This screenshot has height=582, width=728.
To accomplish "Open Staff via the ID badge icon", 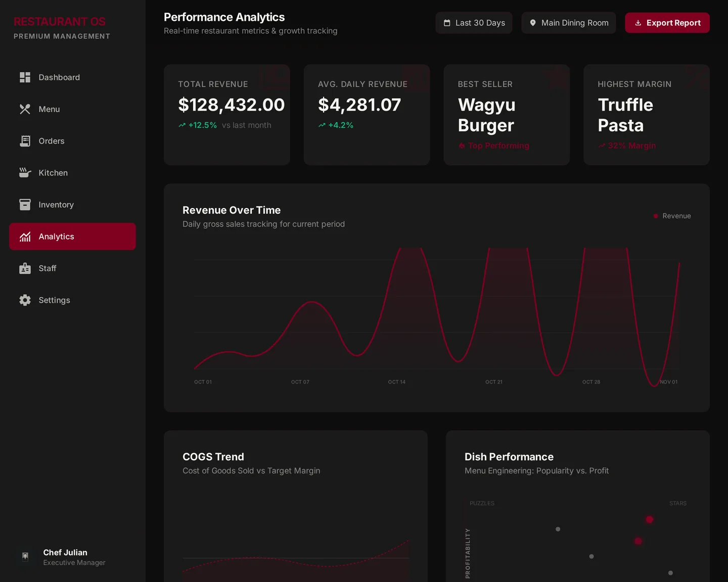I will click(25, 268).
